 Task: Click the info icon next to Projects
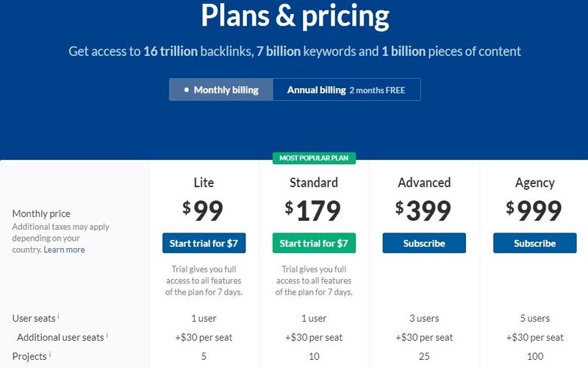click(50, 355)
